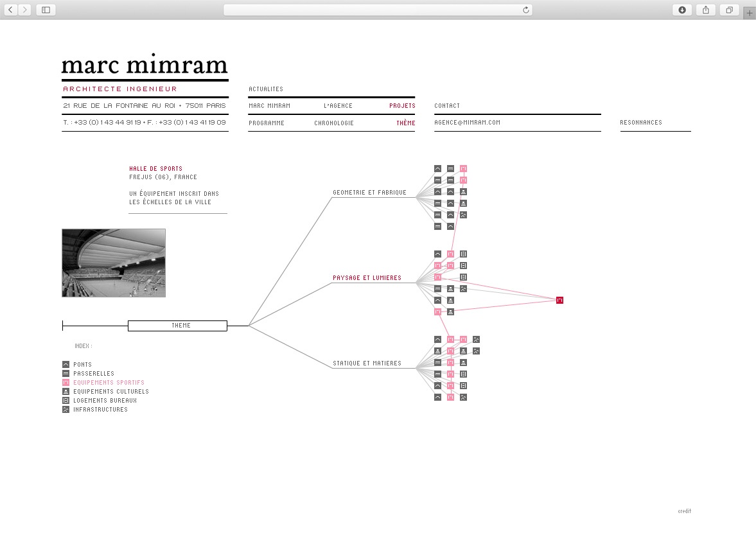This screenshot has height=560, width=756.
Task: Select the THÈME submenu item
Action: [405, 123]
